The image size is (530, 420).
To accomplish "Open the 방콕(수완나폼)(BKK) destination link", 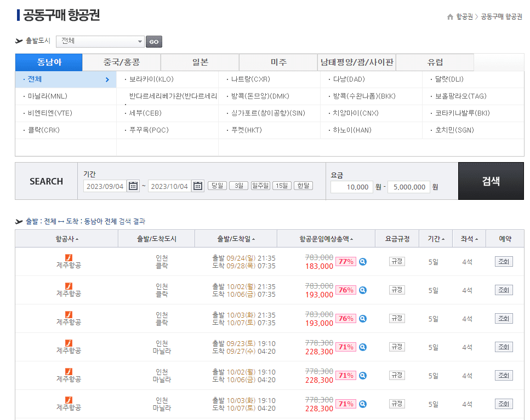I will point(364,96).
